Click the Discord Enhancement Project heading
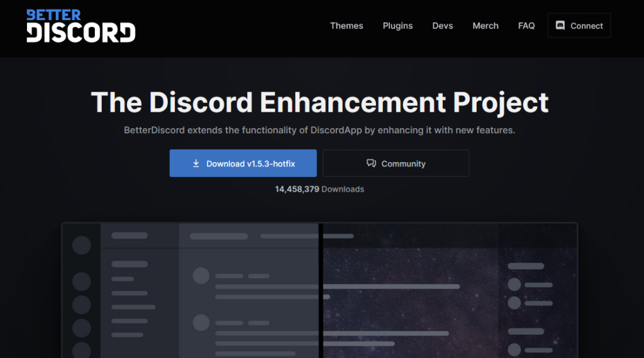This screenshot has height=358, width=644. (x=319, y=102)
